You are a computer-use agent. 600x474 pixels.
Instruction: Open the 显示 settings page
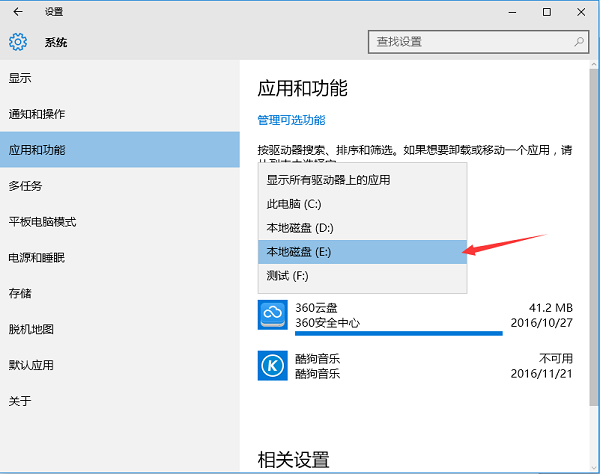(20, 78)
